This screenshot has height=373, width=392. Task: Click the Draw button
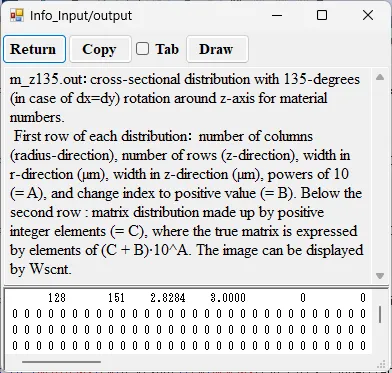tap(217, 49)
